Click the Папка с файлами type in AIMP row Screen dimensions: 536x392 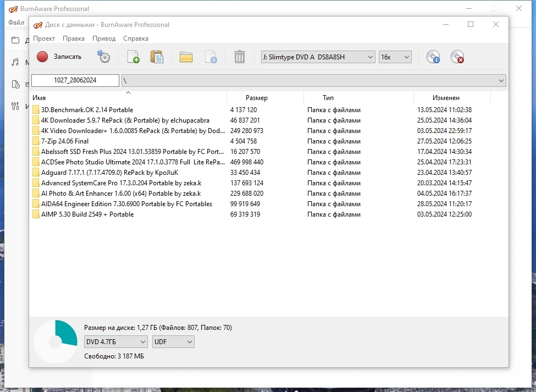click(x=334, y=214)
